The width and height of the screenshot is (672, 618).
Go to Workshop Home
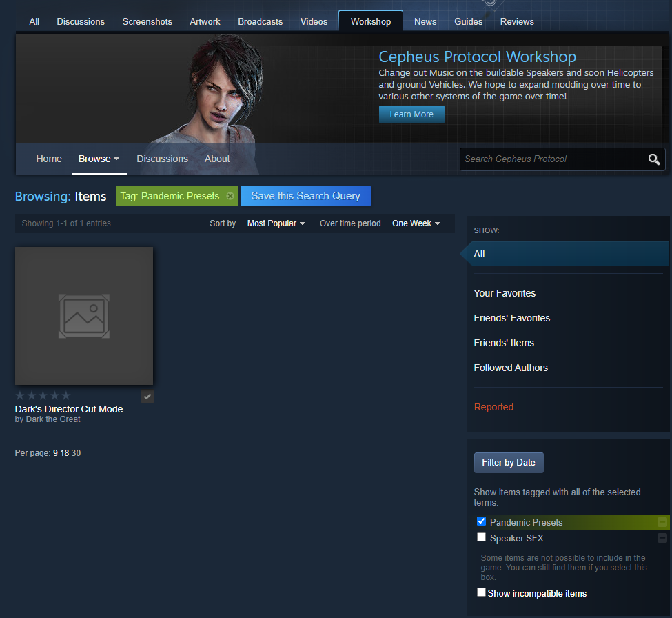click(x=49, y=159)
